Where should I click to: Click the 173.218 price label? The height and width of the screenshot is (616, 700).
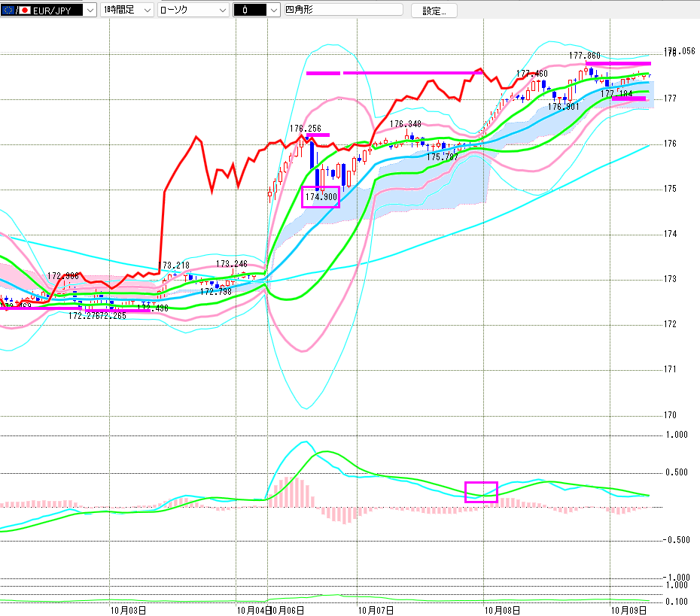coord(175,266)
